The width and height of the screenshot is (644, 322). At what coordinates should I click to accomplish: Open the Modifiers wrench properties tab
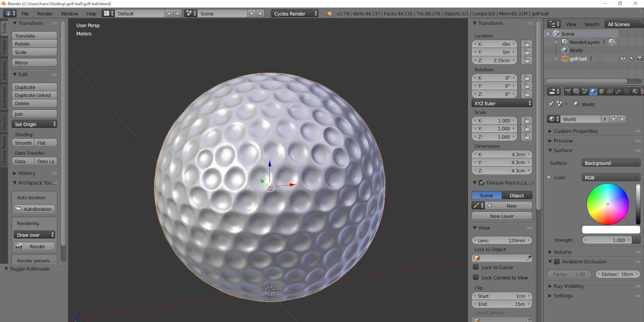(x=619, y=92)
